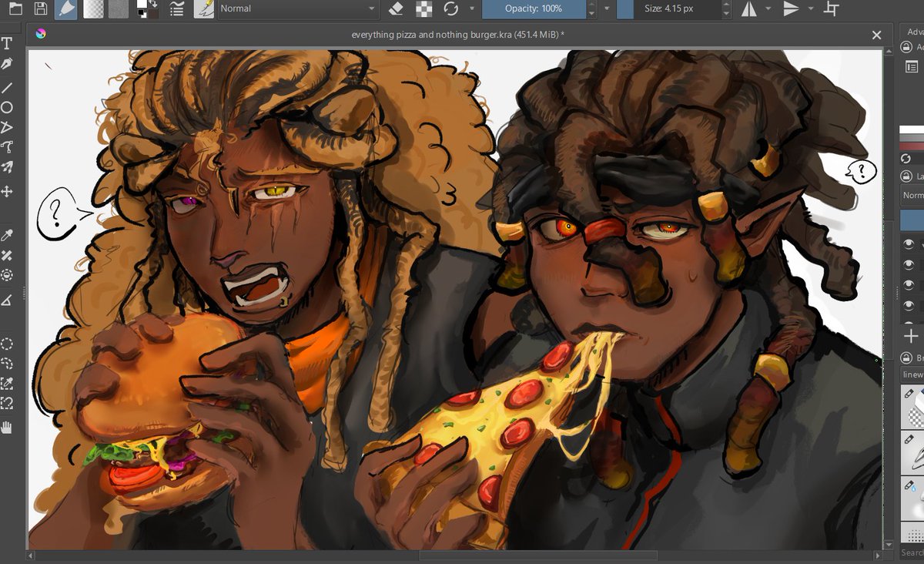924x564 pixels.
Task: Save the document with the floppy icon
Action: click(41, 9)
